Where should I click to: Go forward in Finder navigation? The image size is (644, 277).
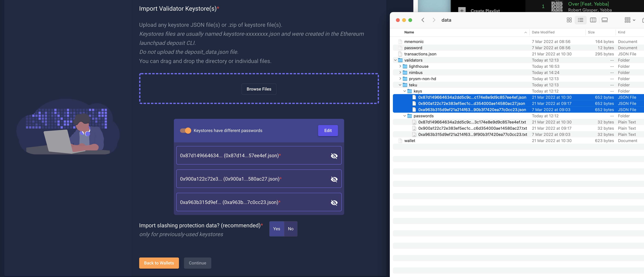coord(434,20)
